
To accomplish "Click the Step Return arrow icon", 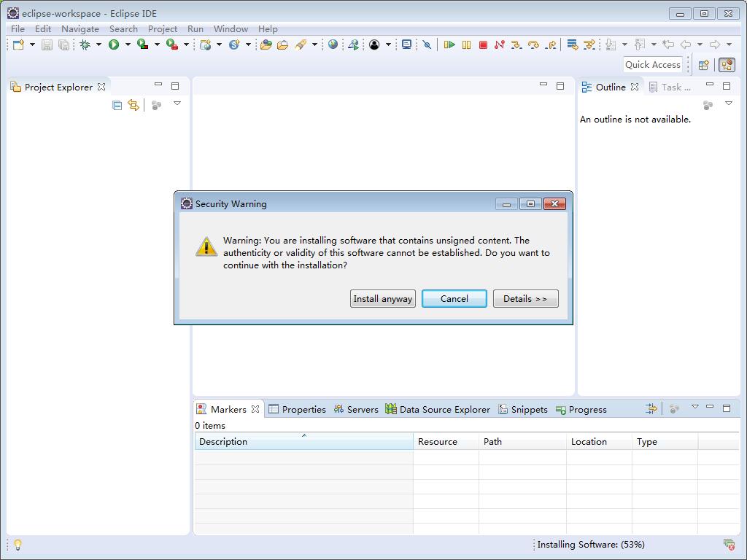I will [551, 44].
